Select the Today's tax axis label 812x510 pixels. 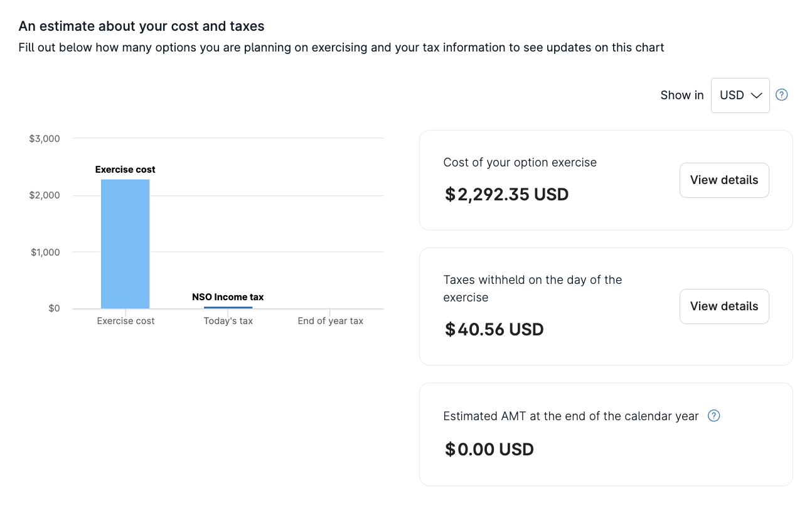pos(228,321)
